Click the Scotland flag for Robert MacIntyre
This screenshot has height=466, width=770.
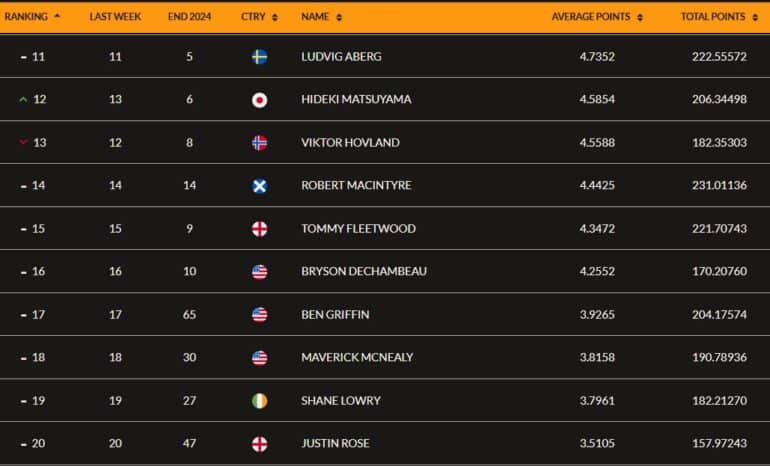click(x=259, y=186)
